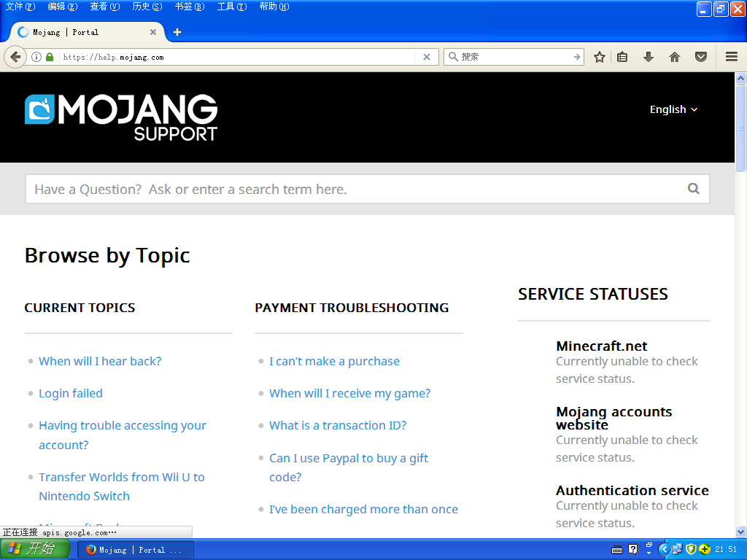Click the security shield tray icon

691,550
